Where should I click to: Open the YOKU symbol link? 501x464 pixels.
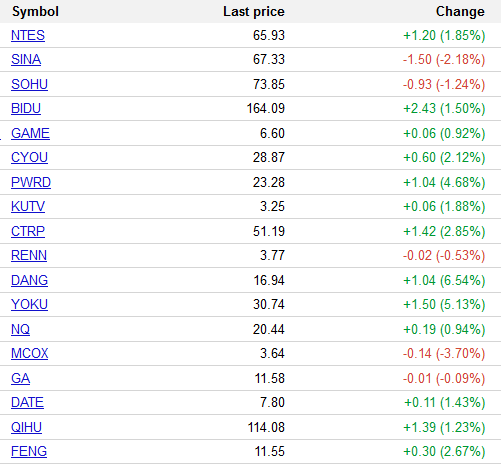pos(29,304)
